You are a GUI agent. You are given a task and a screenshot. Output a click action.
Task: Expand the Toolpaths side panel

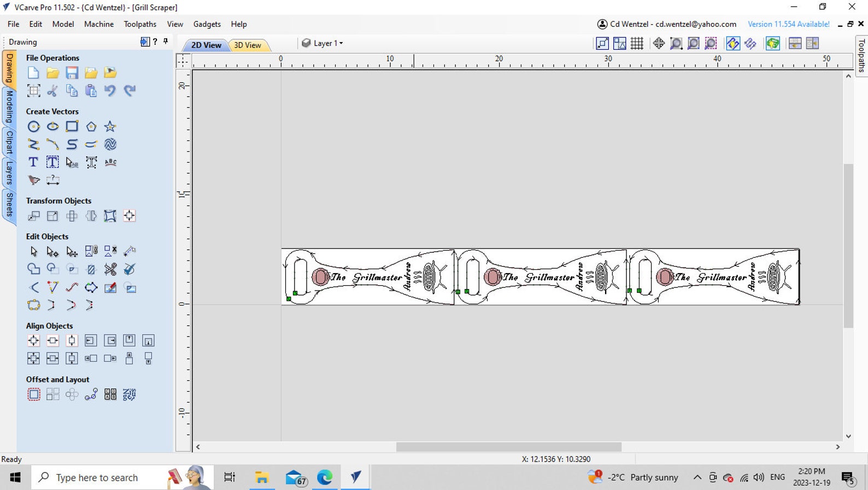861,56
